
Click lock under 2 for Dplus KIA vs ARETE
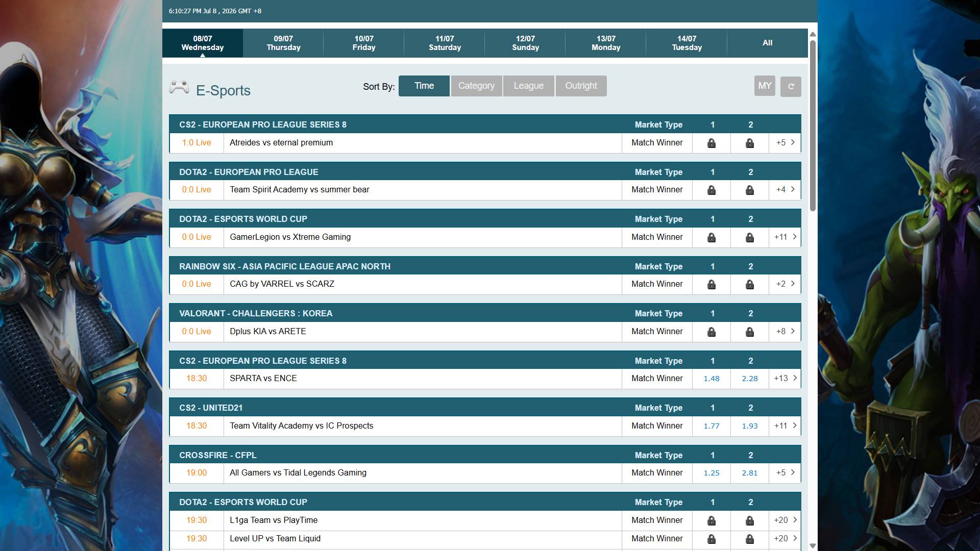(x=750, y=332)
